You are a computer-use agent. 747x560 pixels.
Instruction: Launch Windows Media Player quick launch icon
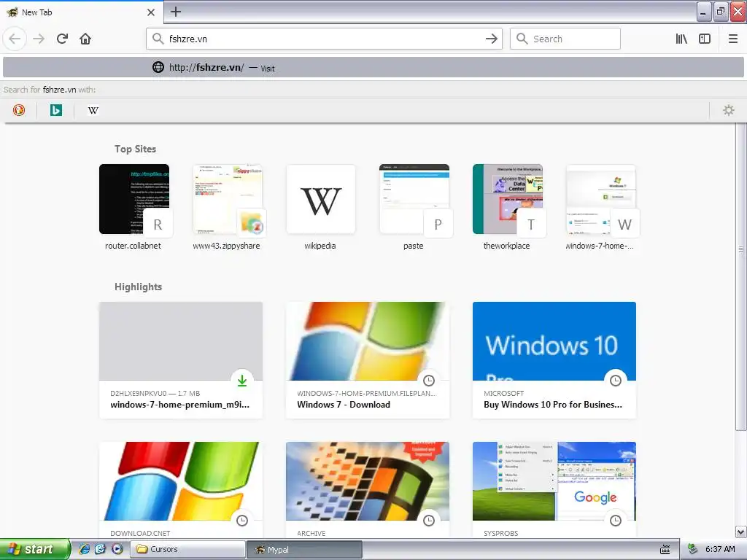click(x=117, y=549)
